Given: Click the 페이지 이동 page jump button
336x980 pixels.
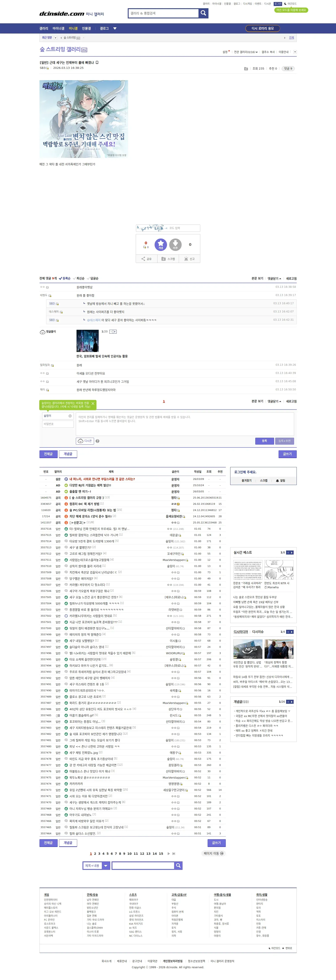Looking at the screenshot, I should pyautogui.click(x=213, y=853).
